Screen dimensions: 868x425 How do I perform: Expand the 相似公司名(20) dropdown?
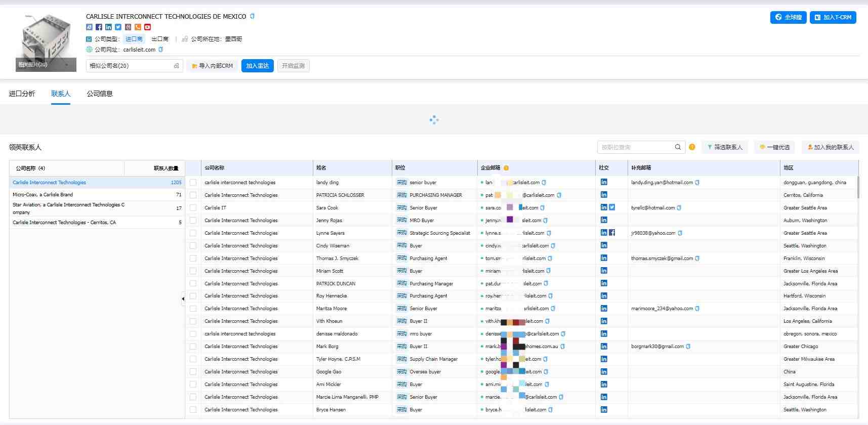click(134, 66)
